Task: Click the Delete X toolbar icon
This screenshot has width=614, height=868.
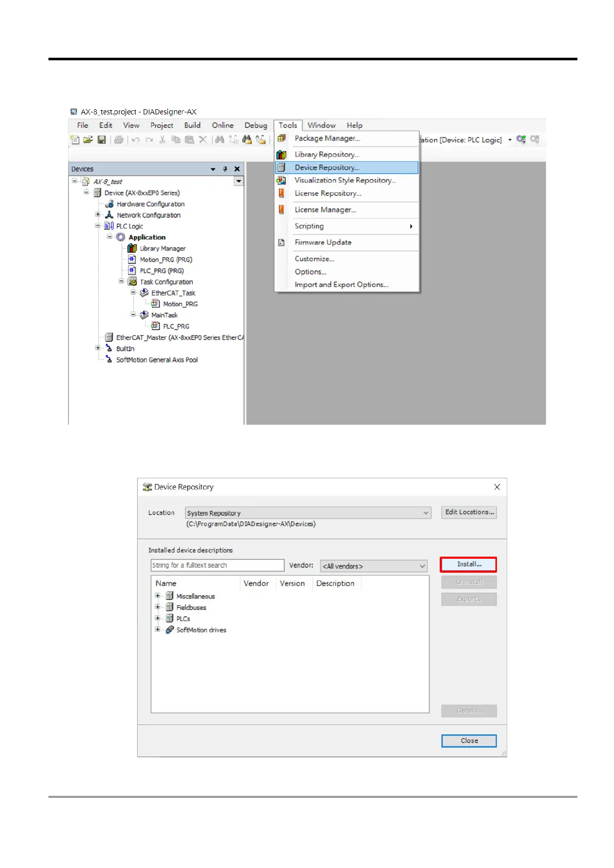Action: [x=203, y=140]
